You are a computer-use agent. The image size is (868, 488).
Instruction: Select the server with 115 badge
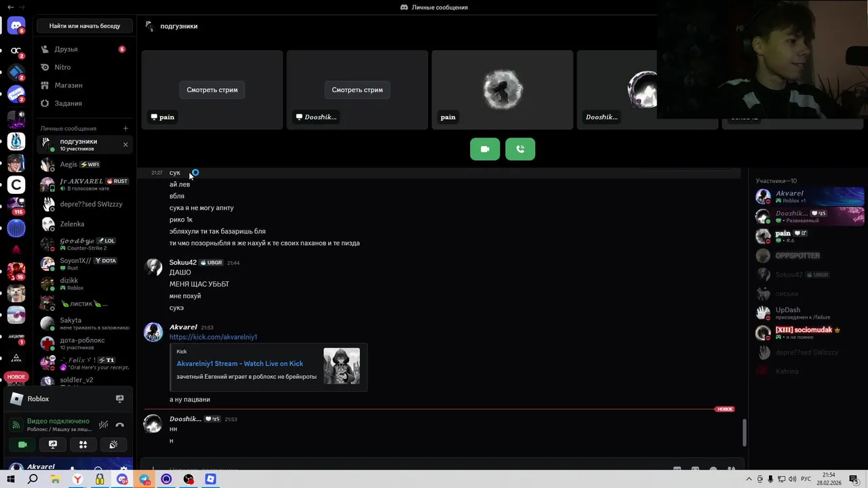16,206
